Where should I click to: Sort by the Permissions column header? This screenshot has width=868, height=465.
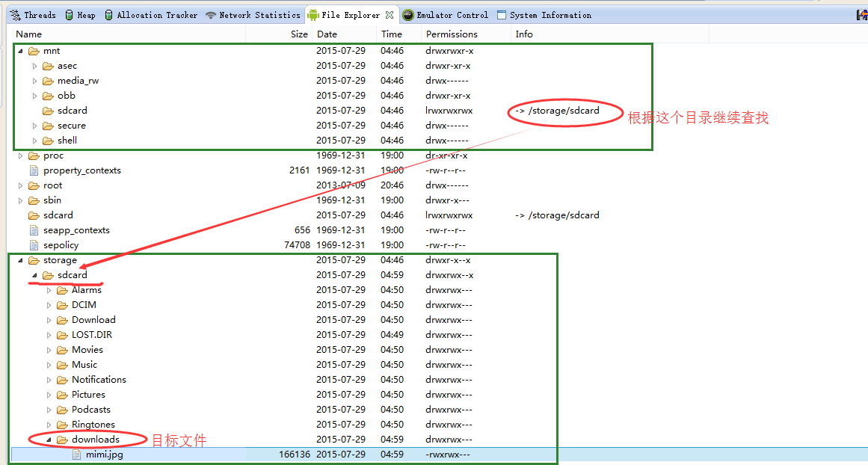(452, 34)
